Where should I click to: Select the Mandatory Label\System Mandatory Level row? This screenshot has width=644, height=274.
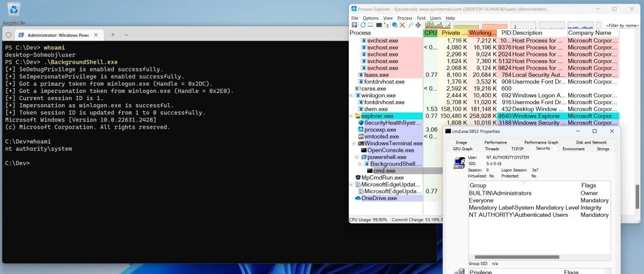[539, 207]
